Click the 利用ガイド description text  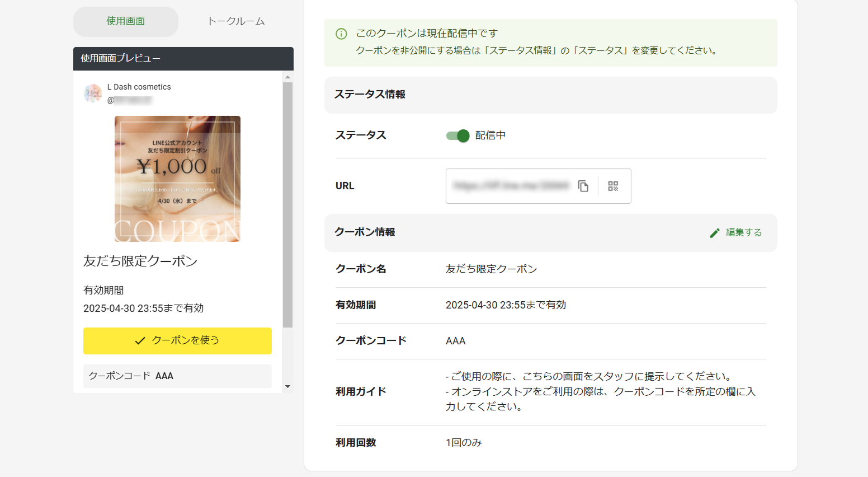tap(601, 391)
